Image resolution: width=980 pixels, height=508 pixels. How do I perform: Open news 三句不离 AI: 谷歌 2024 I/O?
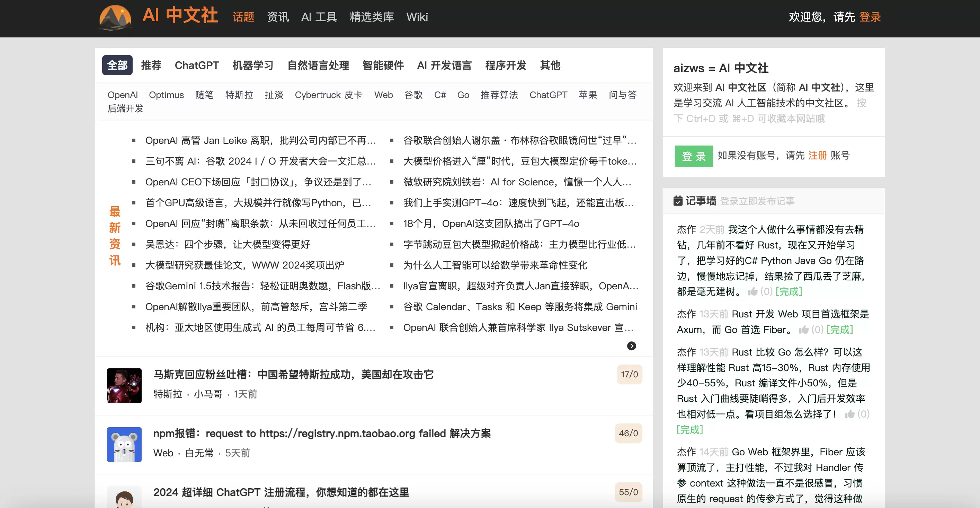[x=261, y=161]
